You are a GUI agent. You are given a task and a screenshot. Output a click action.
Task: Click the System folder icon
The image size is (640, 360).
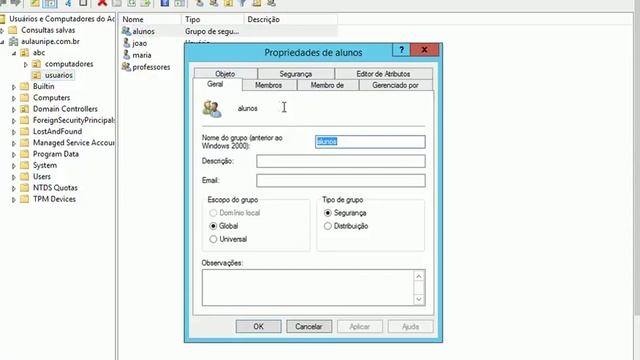24,165
